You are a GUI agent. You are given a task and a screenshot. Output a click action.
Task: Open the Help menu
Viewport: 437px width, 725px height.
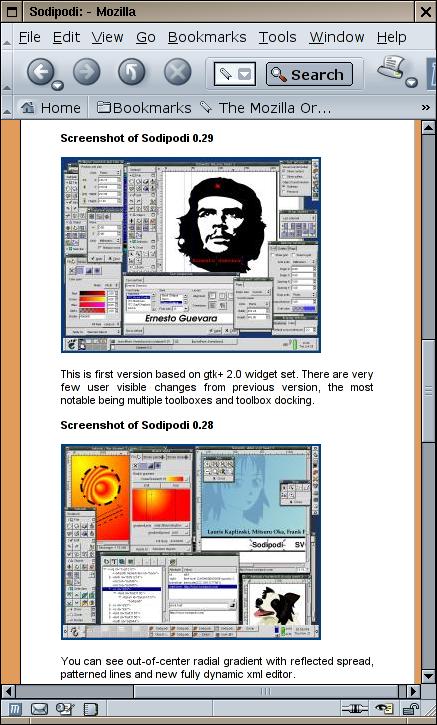pyautogui.click(x=391, y=37)
